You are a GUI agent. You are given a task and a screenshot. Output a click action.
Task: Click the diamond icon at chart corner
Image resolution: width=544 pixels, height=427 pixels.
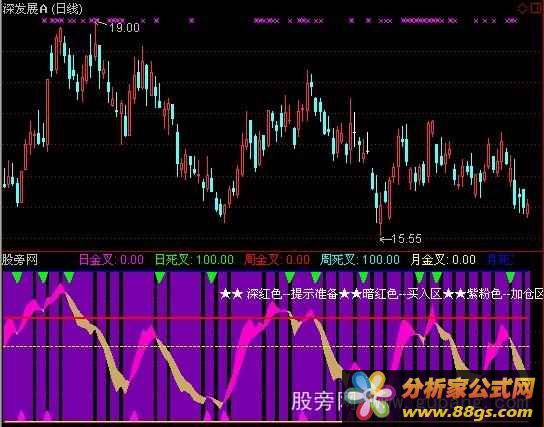[x=522, y=9]
